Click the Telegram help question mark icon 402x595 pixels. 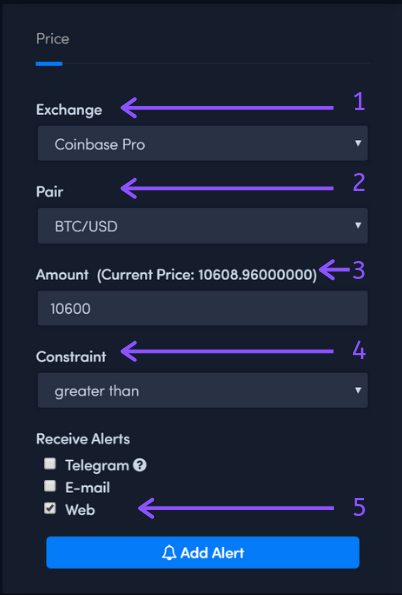(x=140, y=465)
